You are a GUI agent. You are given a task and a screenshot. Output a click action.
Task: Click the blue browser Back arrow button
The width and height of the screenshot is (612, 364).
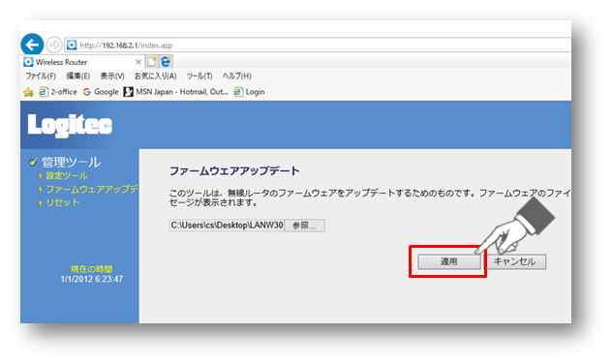pos(32,45)
